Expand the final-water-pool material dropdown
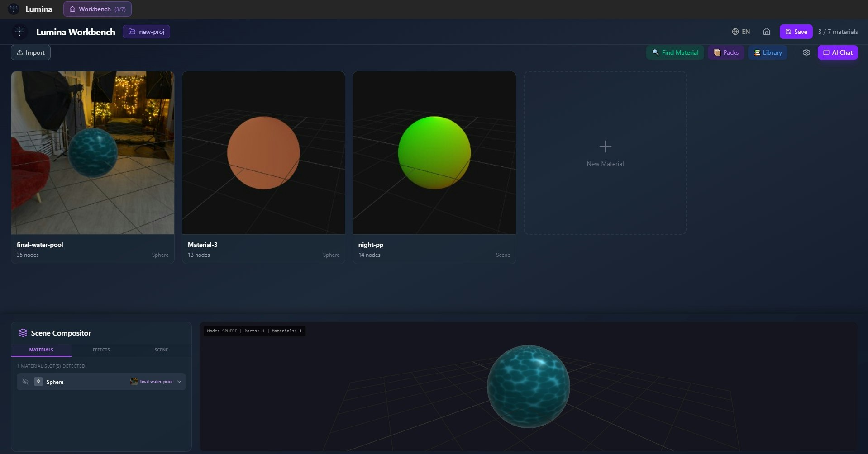Viewport: 868px width, 454px height. coord(179,382)
